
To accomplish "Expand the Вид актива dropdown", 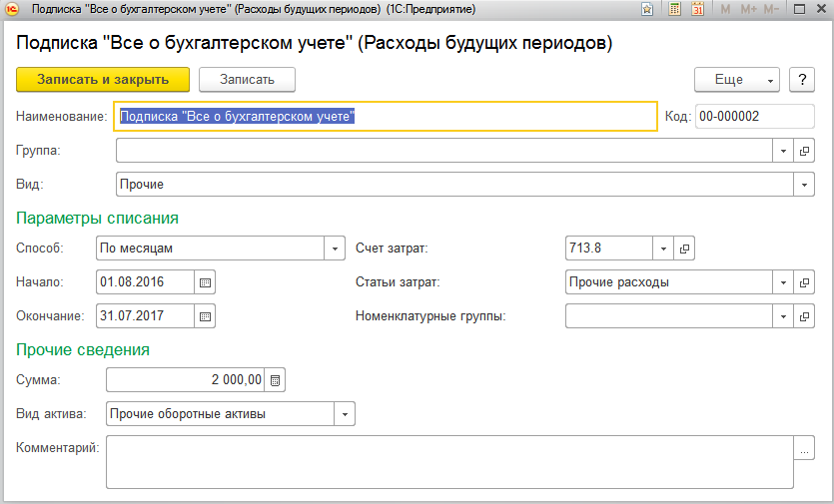I will [x=346, y=413].
